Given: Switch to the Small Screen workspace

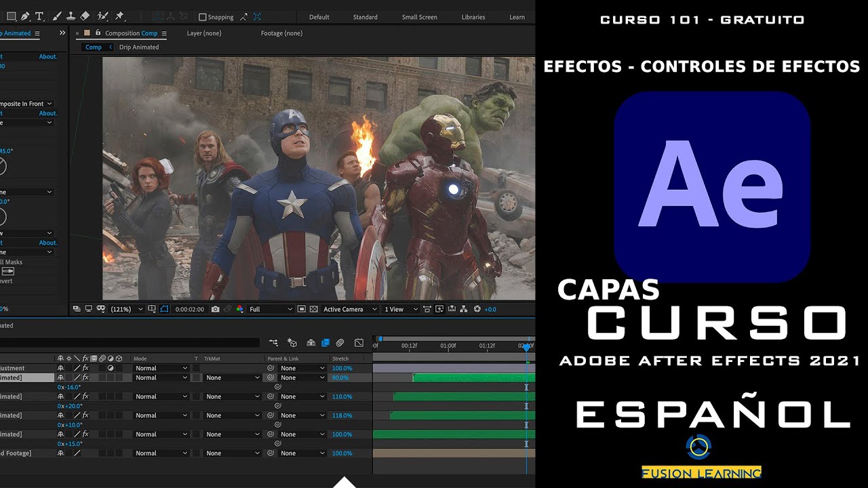Looking at the screenshot, I should coord(419,17).
